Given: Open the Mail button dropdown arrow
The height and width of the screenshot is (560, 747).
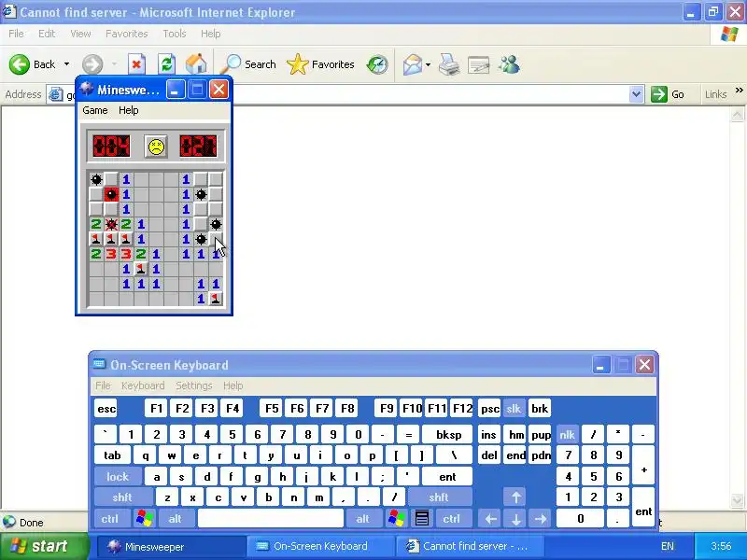Looking at the screenshot, I should tap(428, 64).
